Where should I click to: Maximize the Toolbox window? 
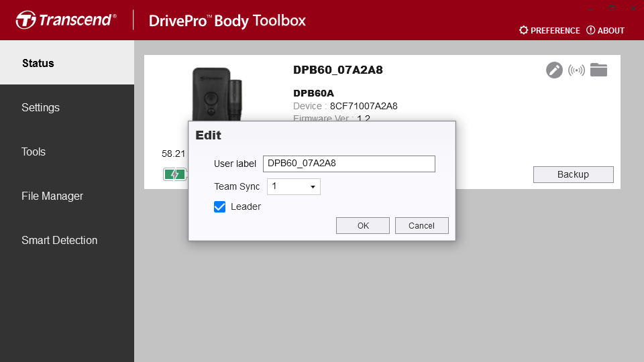[612, 8]
